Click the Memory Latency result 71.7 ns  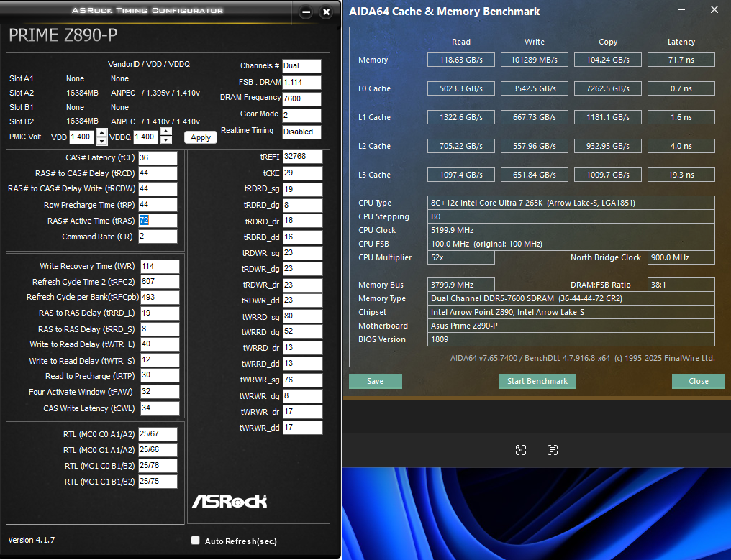point(681,60)
